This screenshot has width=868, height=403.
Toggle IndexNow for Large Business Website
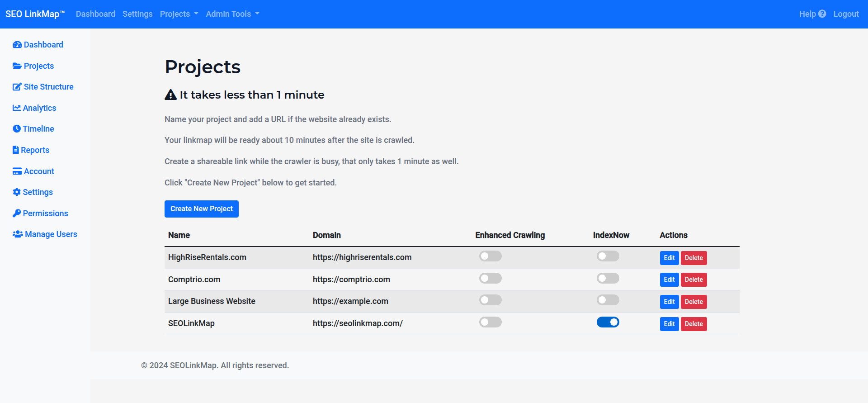[608, 300]
